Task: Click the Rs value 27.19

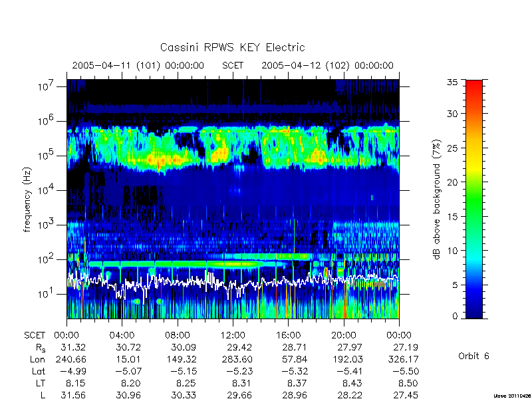Action: 406,347
